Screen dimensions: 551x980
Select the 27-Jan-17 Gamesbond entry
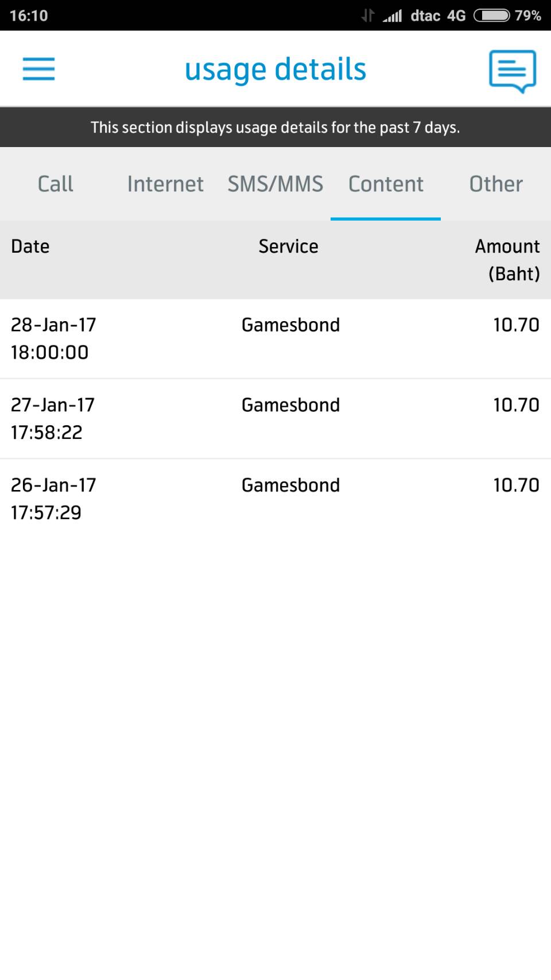[275, 418]
